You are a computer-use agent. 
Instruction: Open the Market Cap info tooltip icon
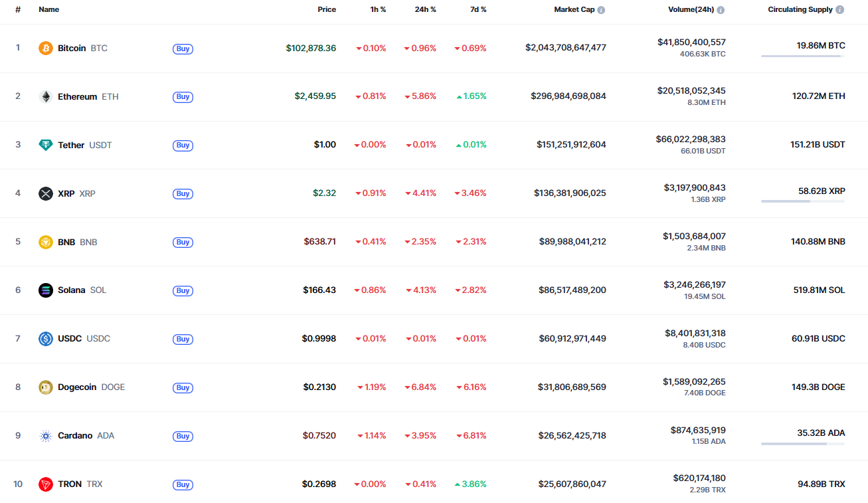[601, 10]
